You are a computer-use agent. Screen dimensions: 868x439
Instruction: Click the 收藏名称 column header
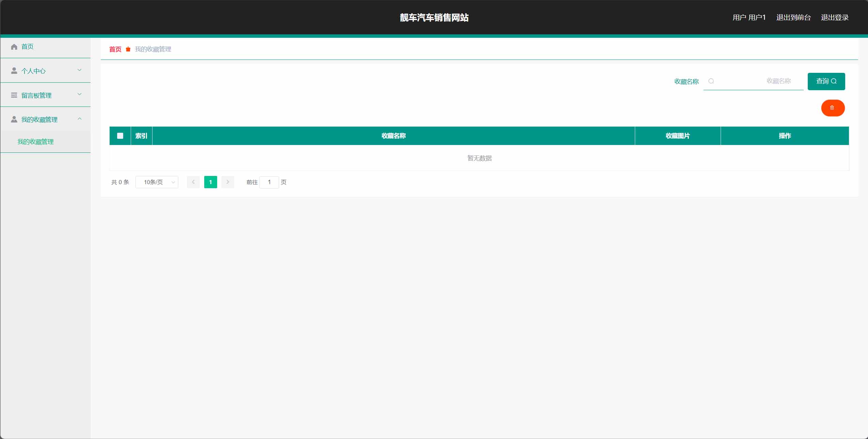tap(393, 136)
